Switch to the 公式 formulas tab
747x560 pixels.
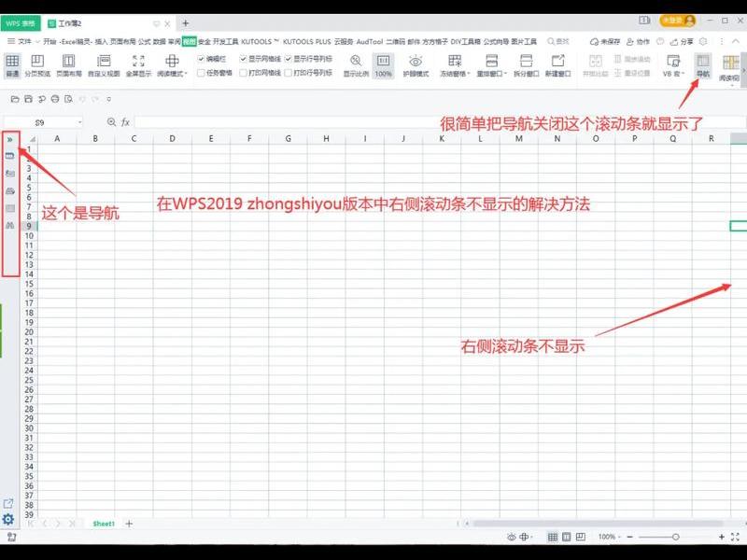(145, 41)
